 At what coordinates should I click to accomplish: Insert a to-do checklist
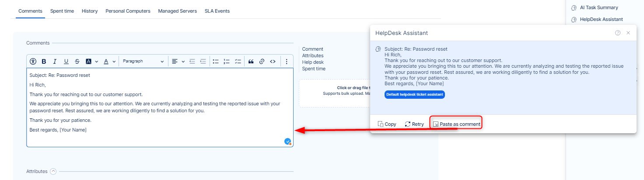pos(238,62)
